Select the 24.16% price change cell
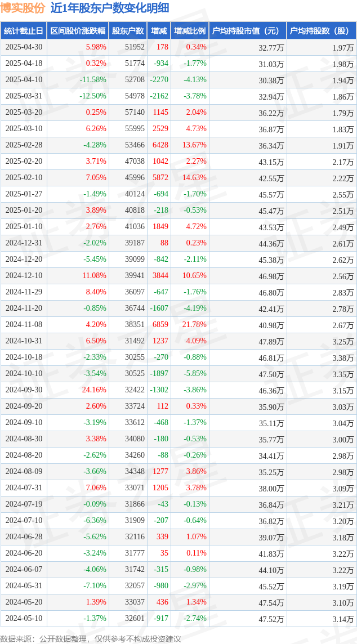This screenshot has height=644, width=357. (78, 390)
